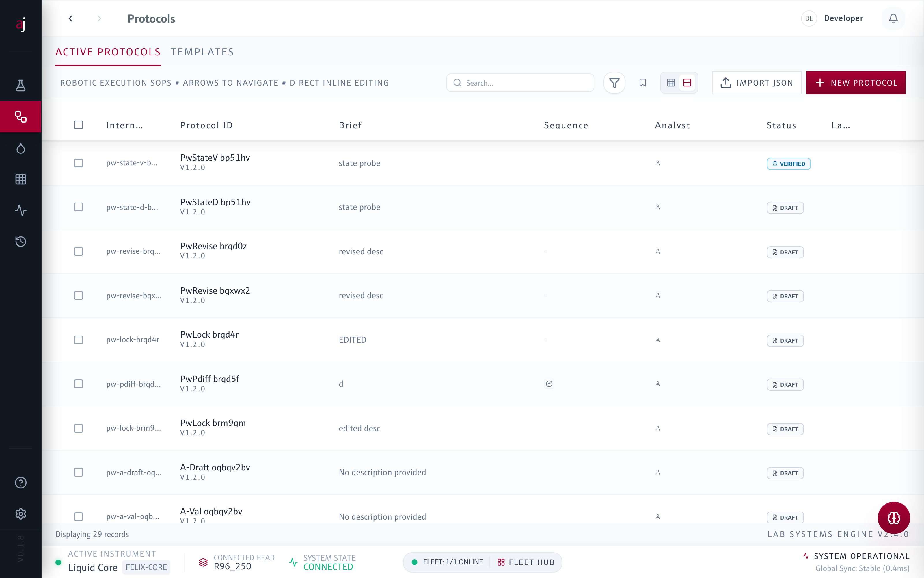Click the 'R96_250' connected head value
The height and width of the screenshot is (578, 924).
point(232,566)
